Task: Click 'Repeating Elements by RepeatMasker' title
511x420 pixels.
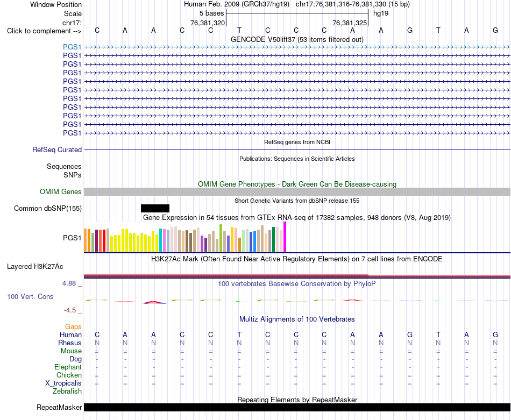Action: 297,400
